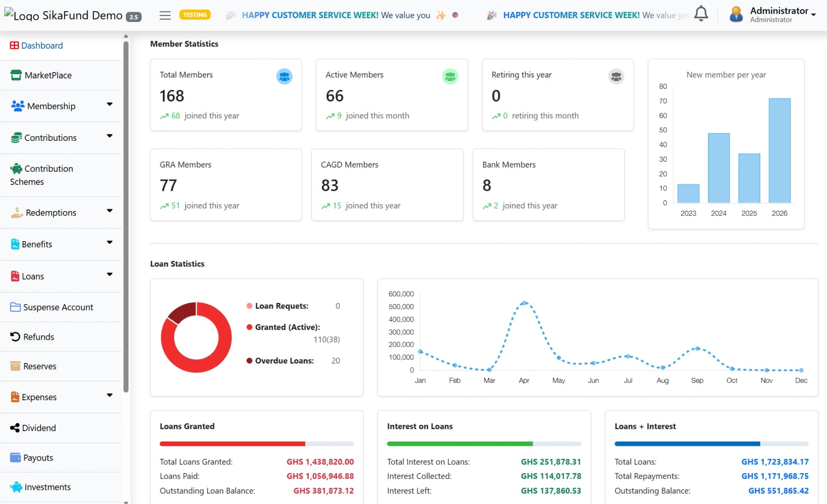
Task: Expand the Expenses submenu arrow
Action: coord(110,395)
